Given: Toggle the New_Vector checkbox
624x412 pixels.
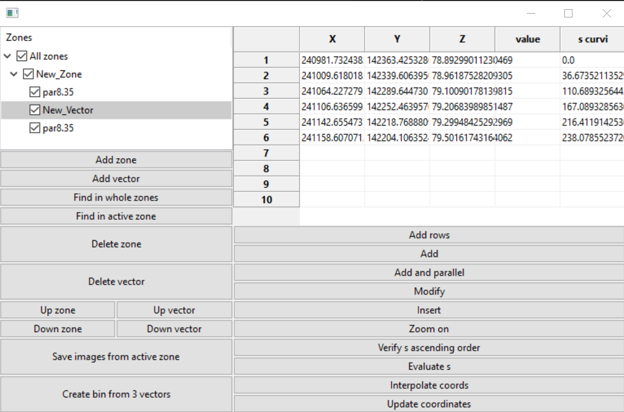Looking at the screenshot, I should [36, 110].
